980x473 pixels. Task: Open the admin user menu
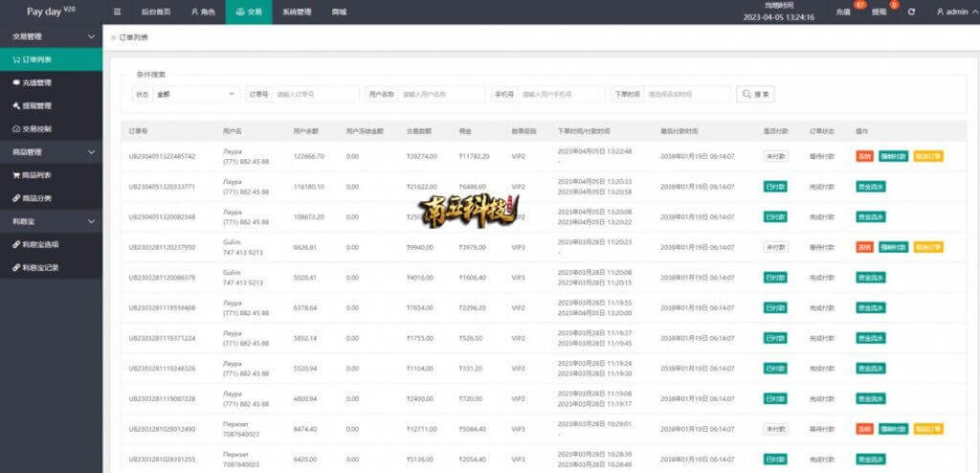click(950, 11)
